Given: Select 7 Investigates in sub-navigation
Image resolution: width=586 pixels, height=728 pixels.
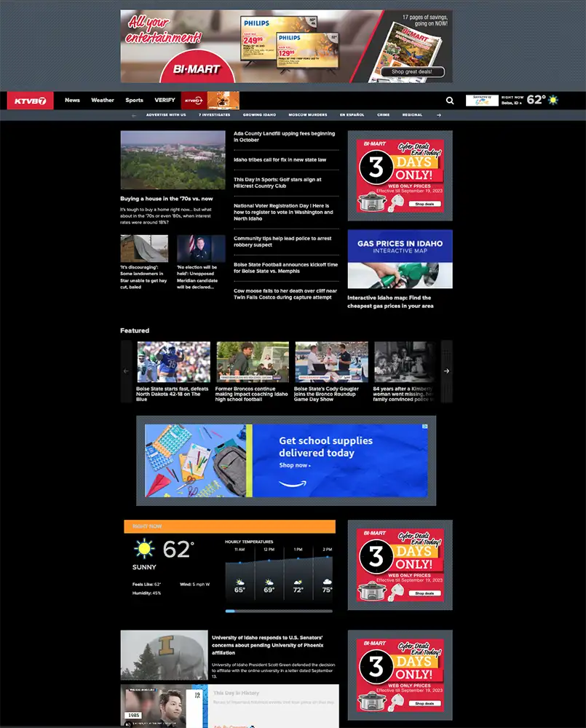Looking at the screenshot, I should point(215,115).
